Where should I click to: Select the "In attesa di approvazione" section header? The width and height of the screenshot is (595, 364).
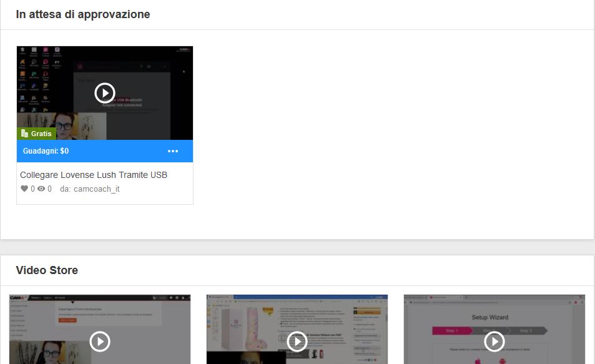click(x=82, y=14)
